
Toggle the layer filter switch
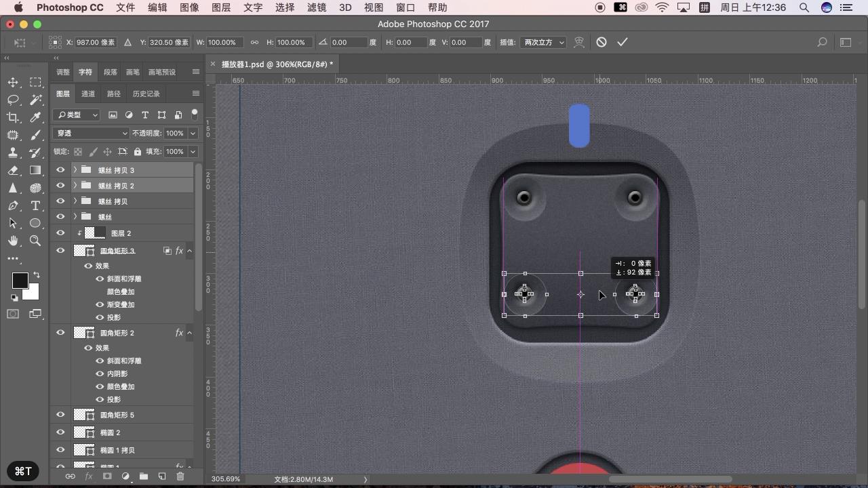[195, 114]
